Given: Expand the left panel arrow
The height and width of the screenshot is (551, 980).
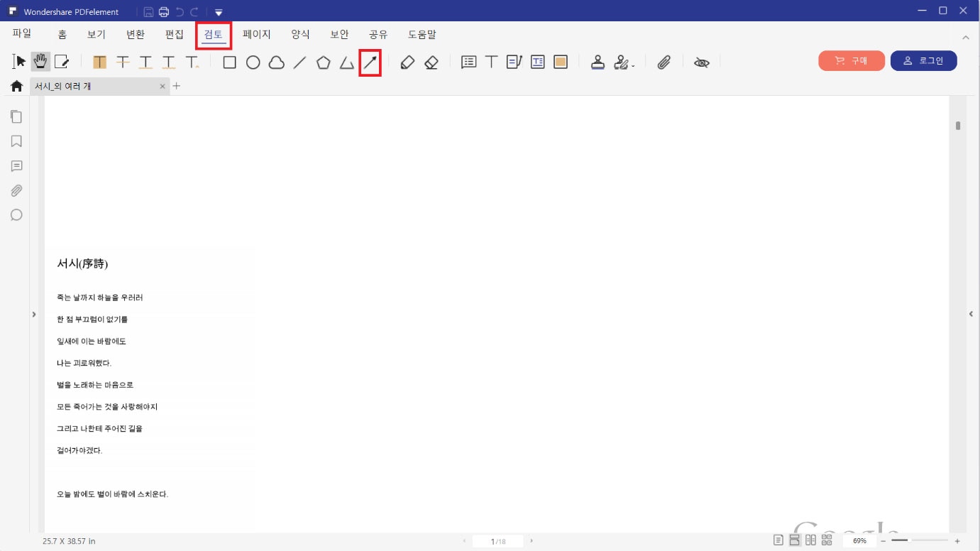Looking at the screenshot, I should pos(33,314).
